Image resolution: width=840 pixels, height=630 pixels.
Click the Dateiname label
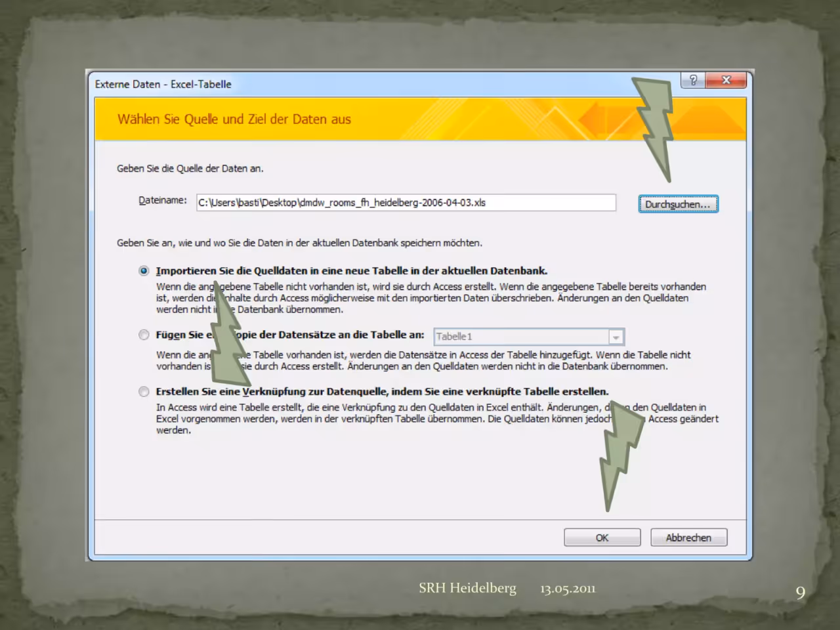click(163, 200)
